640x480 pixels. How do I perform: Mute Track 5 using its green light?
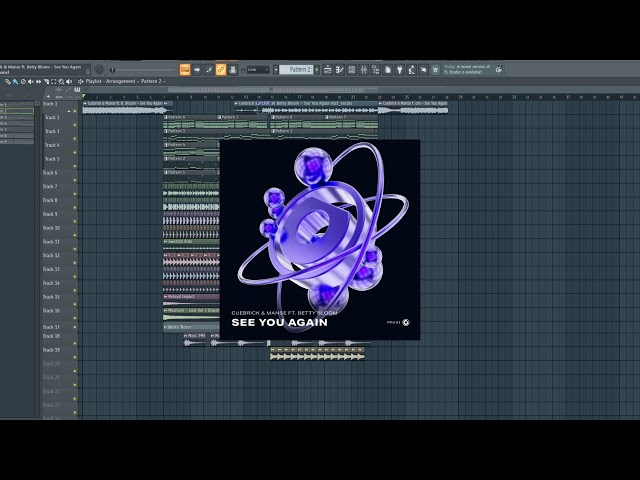click(x=75, y=166)
